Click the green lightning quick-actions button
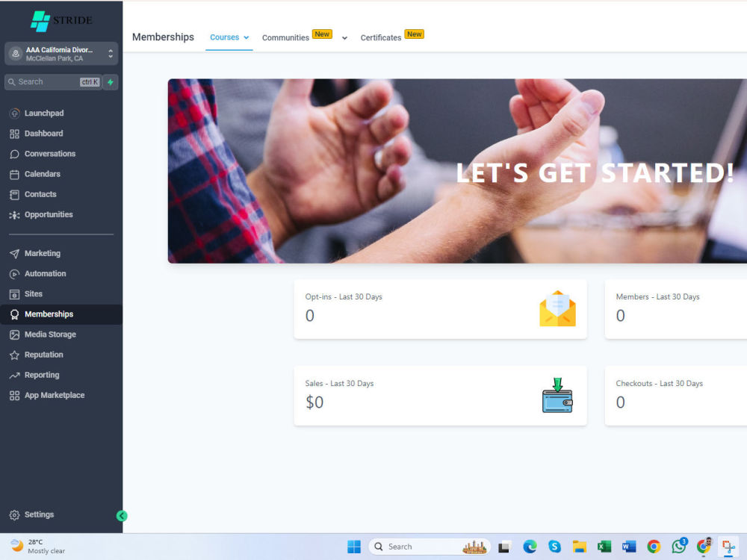This screenshot has width=747, height=560. point(111,82)
